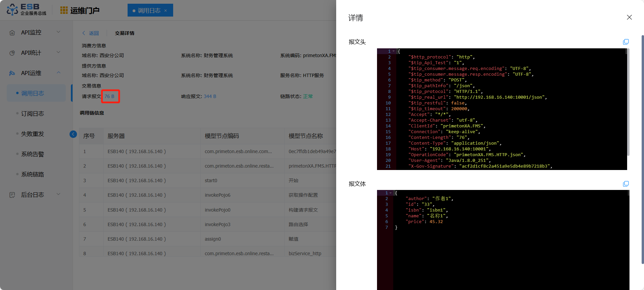Viewport: 644px width, 290px height.
Task: Copy the 报文体 content with copy icon
Action: coord(626,184)
